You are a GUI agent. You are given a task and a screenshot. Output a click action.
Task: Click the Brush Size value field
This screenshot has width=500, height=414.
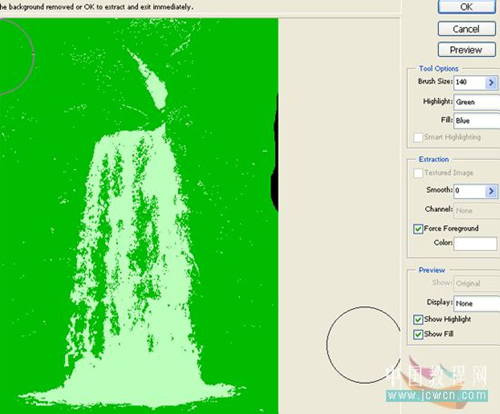[469, 82]
